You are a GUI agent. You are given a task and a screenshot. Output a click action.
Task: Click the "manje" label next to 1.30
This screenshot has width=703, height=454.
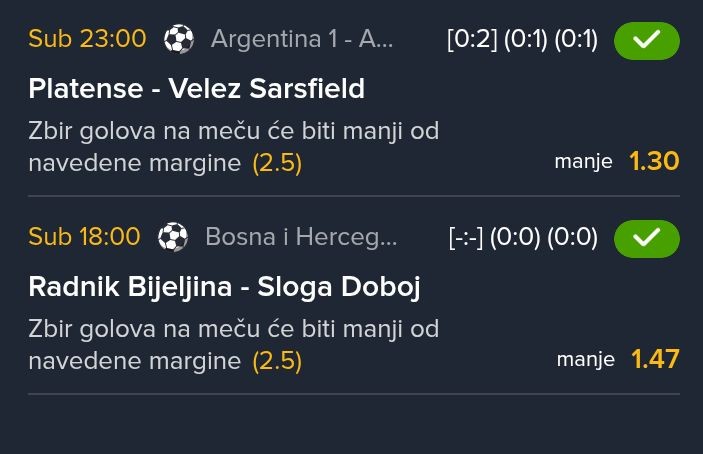click(x=584, y=162)
